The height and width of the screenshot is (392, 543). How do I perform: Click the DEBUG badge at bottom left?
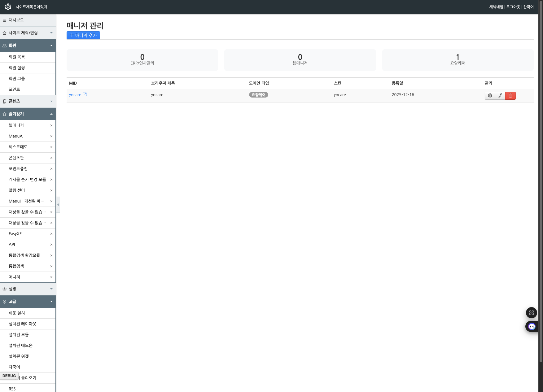tap(9, 376)
